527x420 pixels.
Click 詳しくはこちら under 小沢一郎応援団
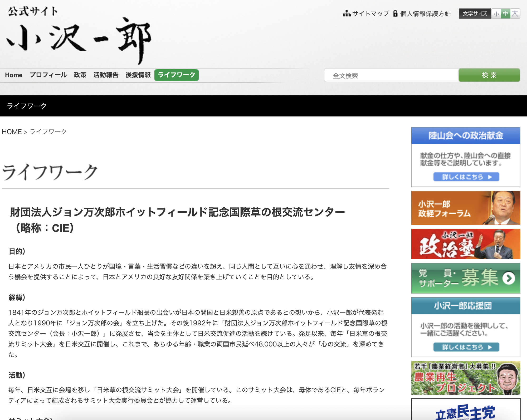point(466,347)
